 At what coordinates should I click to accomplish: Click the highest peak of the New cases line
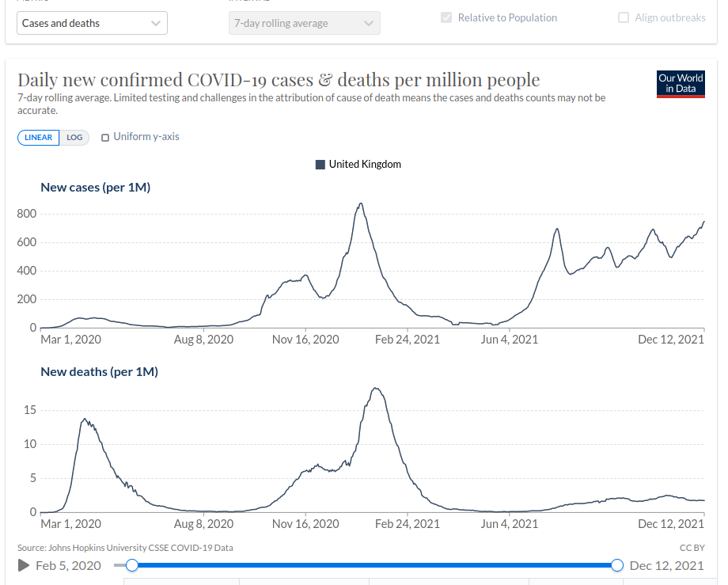click(361, 204)
